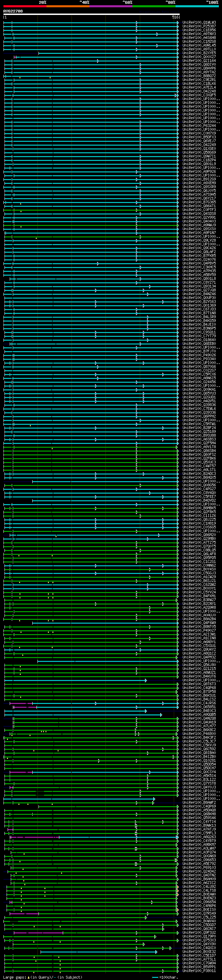Select the UniRef100_C1E856 hit label
222x980 pixels.
pyautogui.click(x=199, y=30)
